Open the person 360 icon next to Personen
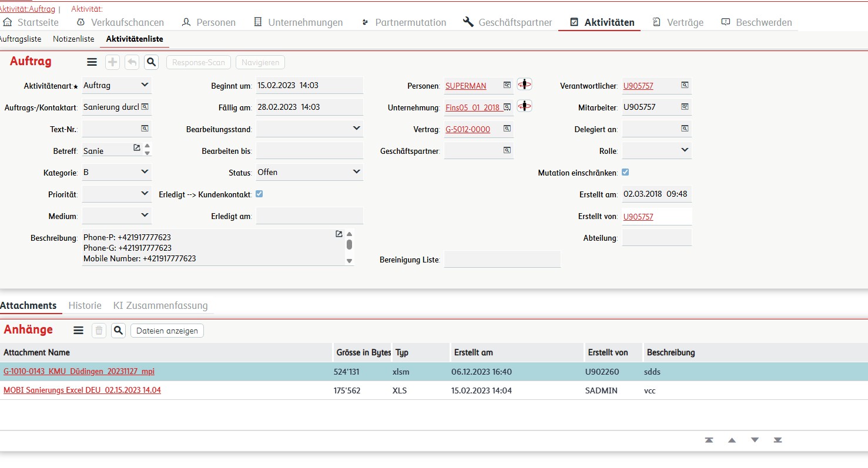Screen dimensions: 868x468 pyautogui.click(x=524, y=85)
